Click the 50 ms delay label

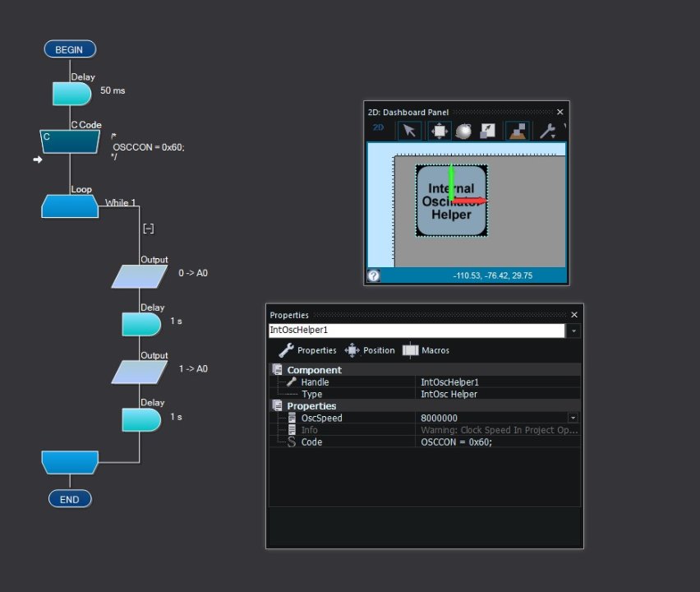click(x=113, y=90)
